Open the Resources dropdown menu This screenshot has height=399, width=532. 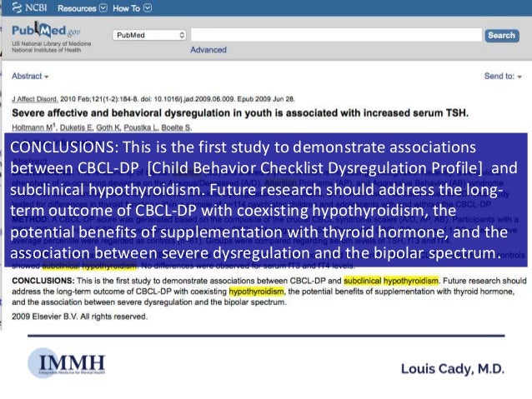[x=82, y=8]
